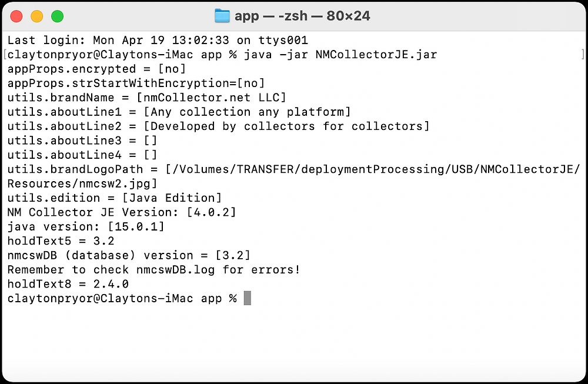Viewport: 588px width, 384px height.
Task: Click the 'utils.brandName = [nmCollector.net LLC]' line
Action: point(146,98)
